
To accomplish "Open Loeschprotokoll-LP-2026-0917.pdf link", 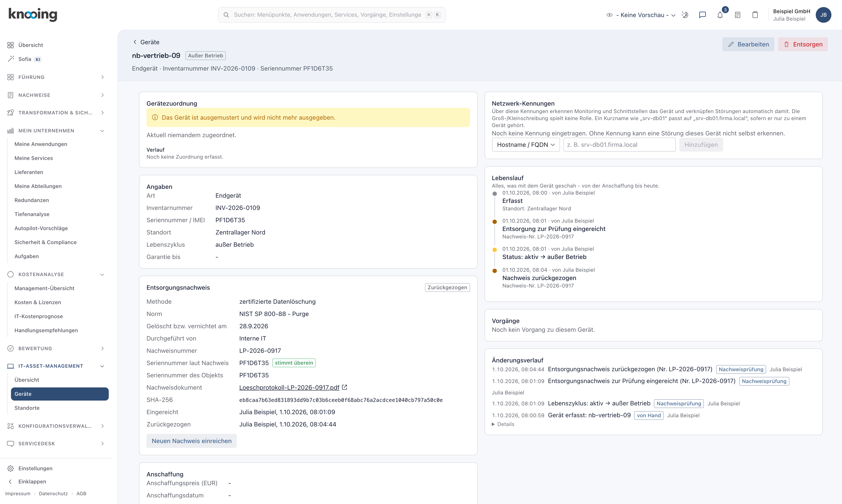I will (289, 387).
